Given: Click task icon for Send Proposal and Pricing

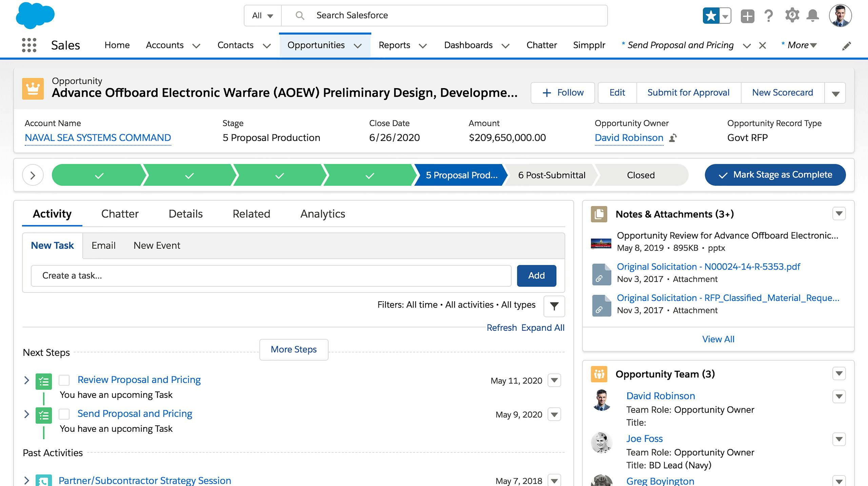Looking at the screenshot, I should point(44,416).
